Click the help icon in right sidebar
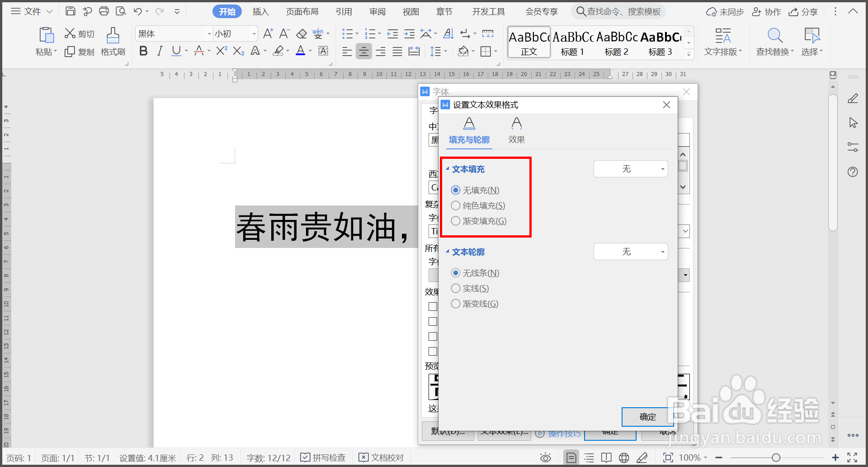This screenshot has height=467, width=868. pyautogui.click(x=853, y=172)
